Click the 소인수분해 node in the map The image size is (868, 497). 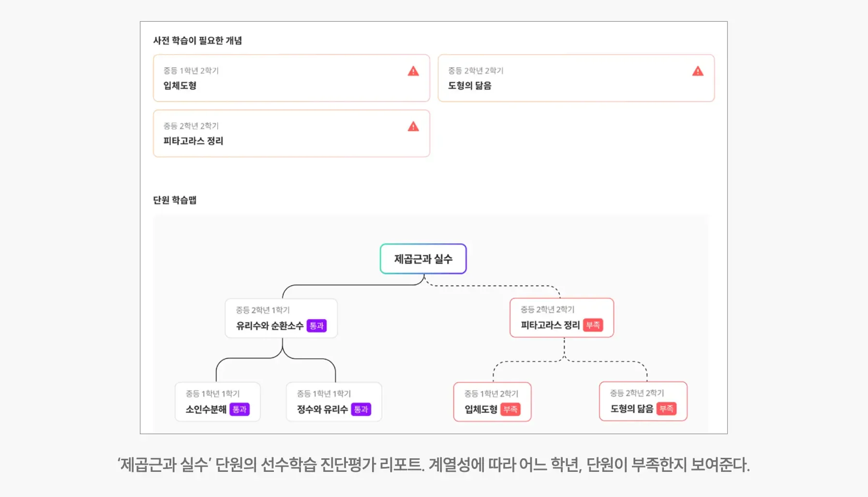click(x=217, y=402)
